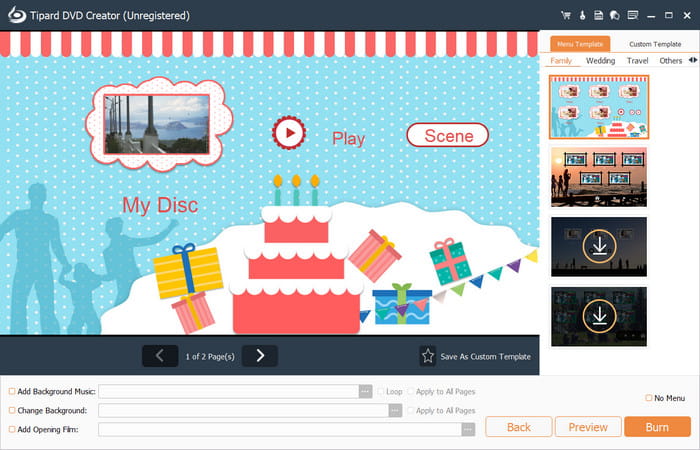This screenshot has height=450, width=700.
Task: Open the chat support icon
Action: pyautogui.click(x=613, y=15)
